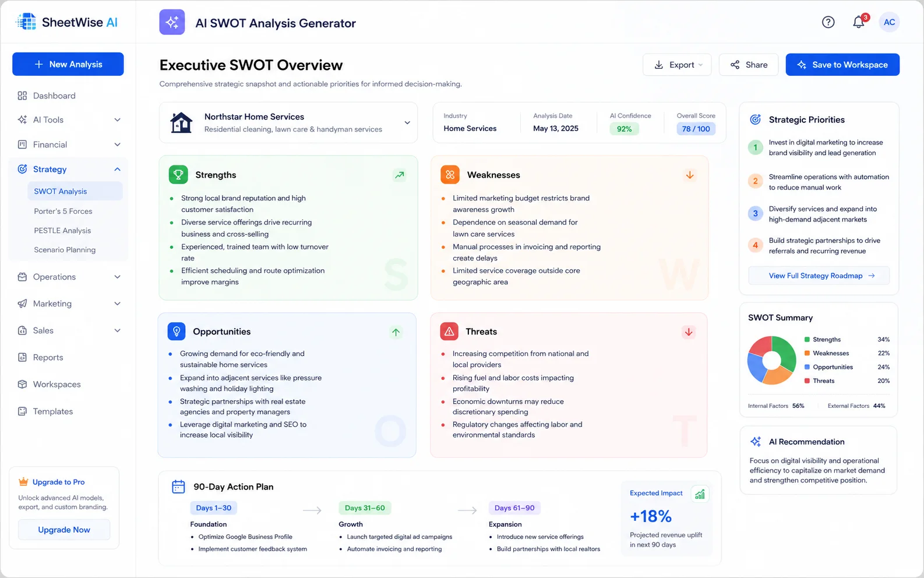Click the AI SWOT Generator sparkle icon

click(x=172, y=22)
